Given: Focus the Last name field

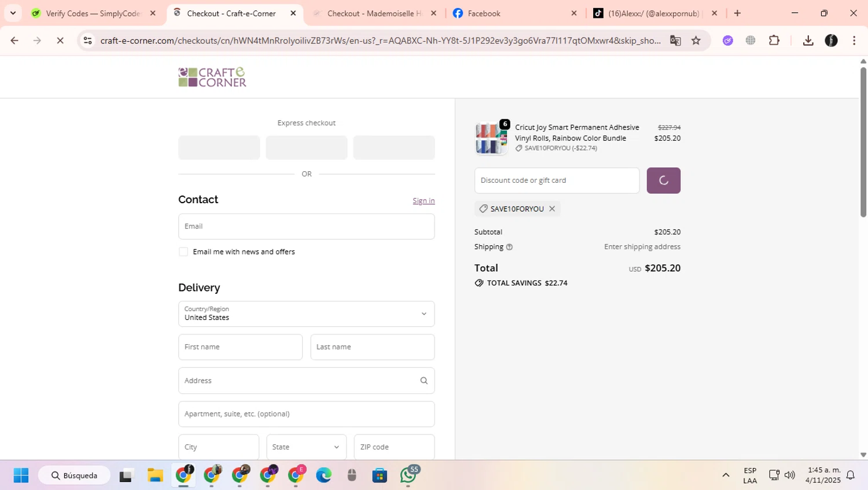Looking at the screenshot, I should [x=372, y=347].
